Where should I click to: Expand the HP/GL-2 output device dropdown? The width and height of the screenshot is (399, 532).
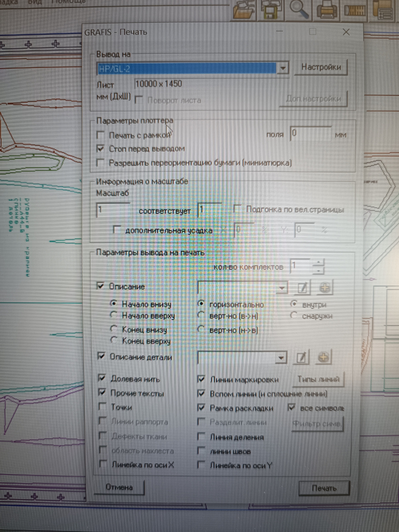point(283,68)
